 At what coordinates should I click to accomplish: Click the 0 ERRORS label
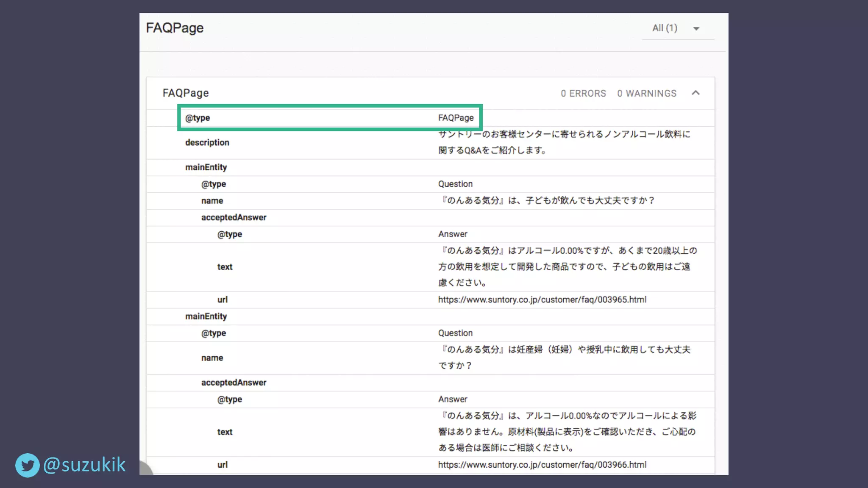583,93
